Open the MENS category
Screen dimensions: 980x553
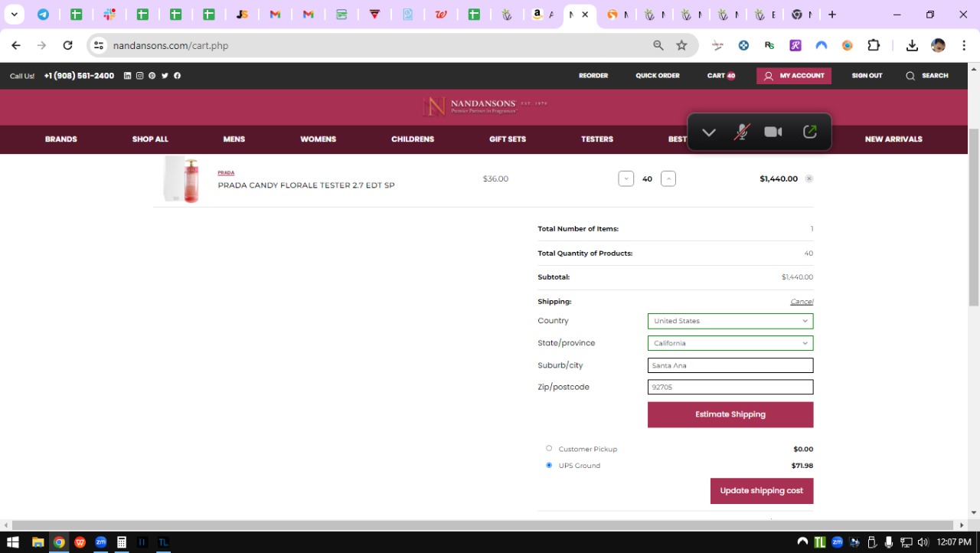[x=234, y=139]
